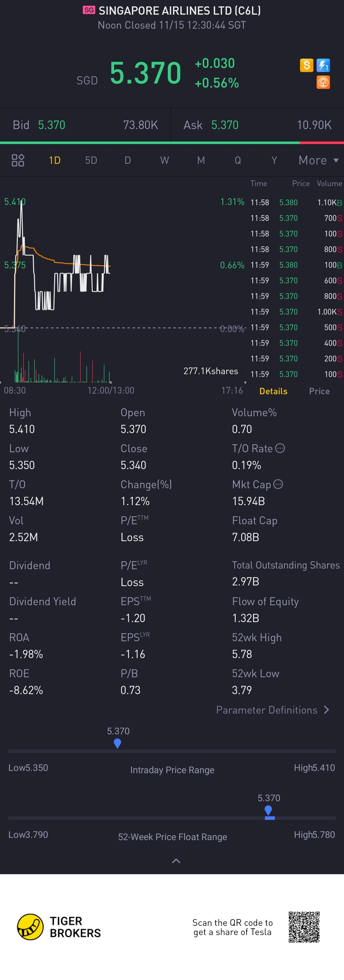Tap the Low value 5.350 in details
This screenshot has height=980, width=344.
[22, 465]
